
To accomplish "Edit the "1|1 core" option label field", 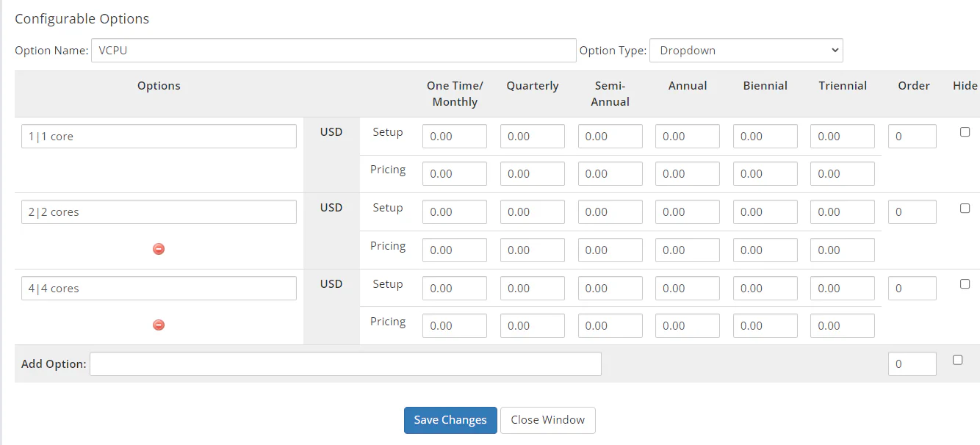I will [x=158, y=136].
